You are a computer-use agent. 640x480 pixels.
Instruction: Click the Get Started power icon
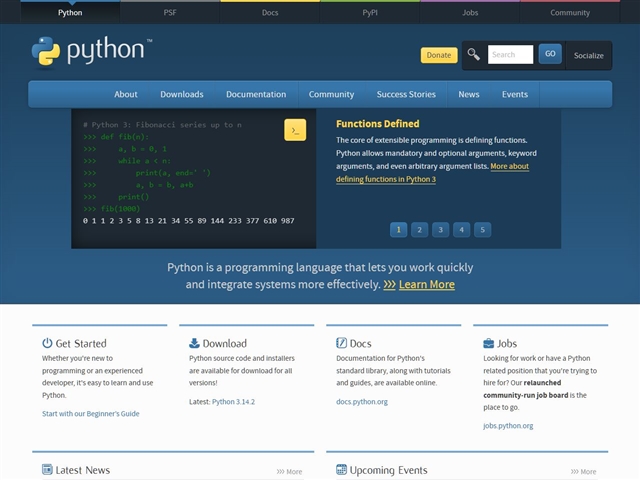47,343
